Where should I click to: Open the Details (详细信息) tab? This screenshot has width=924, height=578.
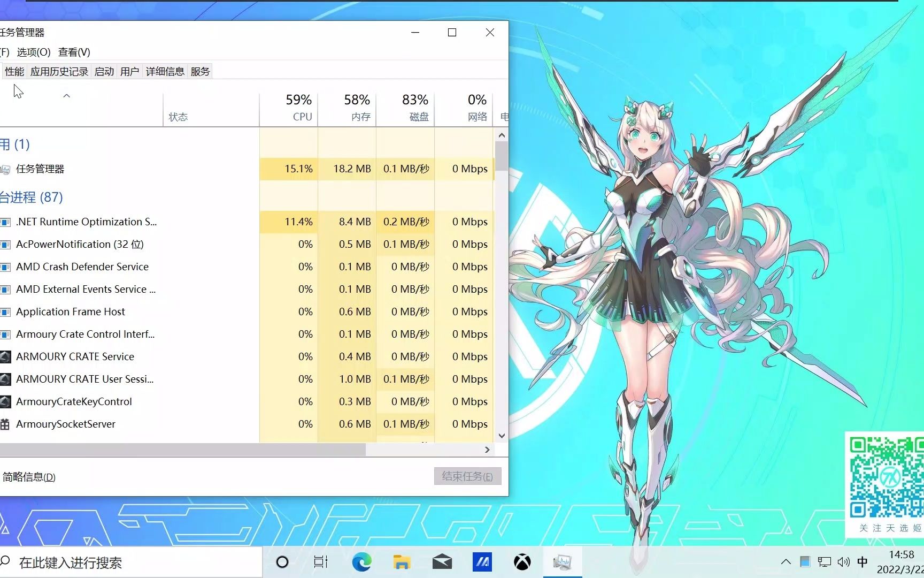point(165,72)
